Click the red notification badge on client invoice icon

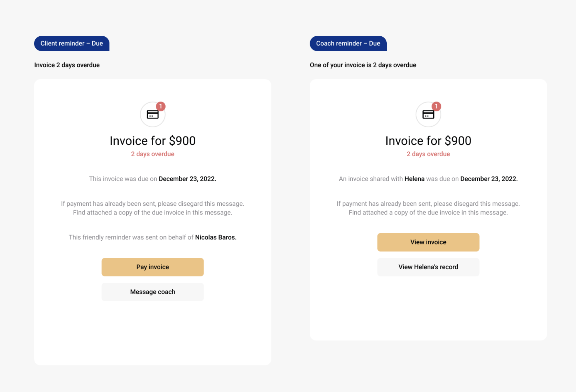click(161, 106)
